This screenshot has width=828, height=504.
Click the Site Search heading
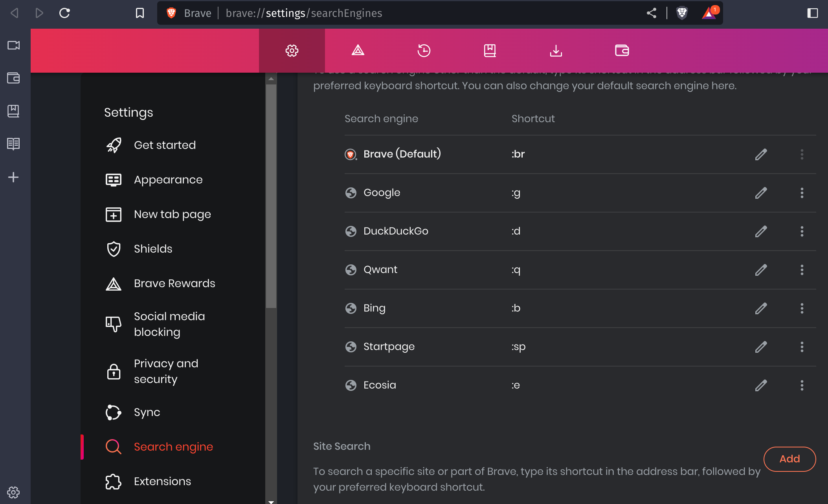[x=341, y=446]
